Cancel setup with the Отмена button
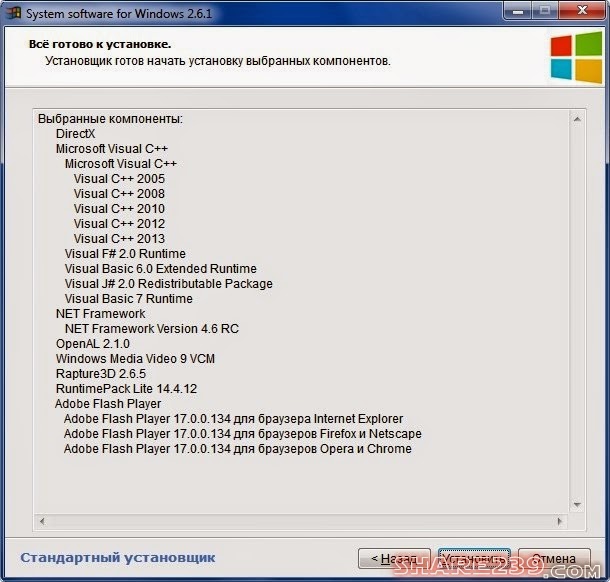This screenshot has height=582, width=610. tap(554, 559)
